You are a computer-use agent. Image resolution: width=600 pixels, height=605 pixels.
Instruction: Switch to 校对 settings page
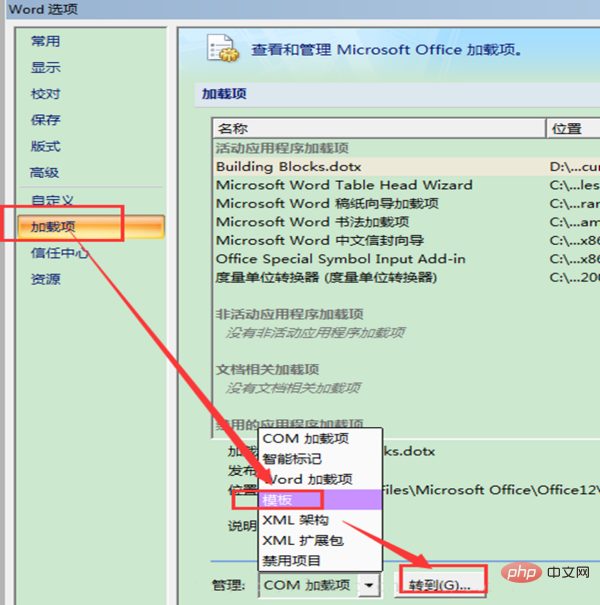[46, 94]
